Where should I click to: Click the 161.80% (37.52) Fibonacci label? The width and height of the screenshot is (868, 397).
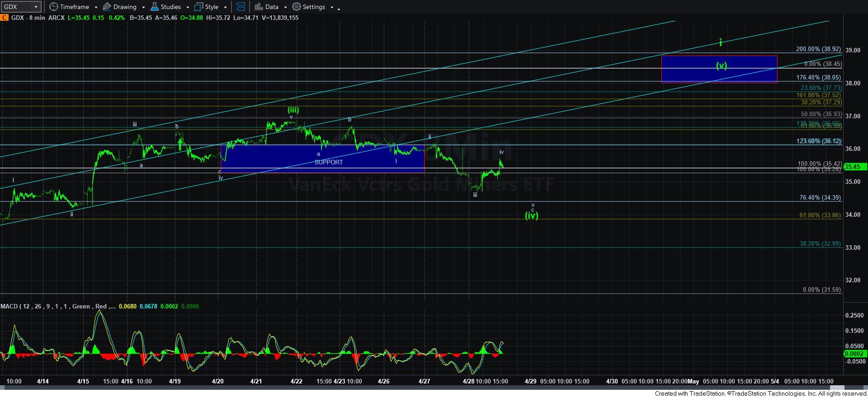[818, 95]
